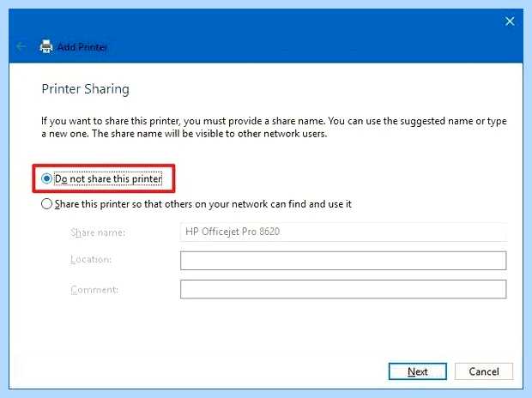
Task: Close the Add Printer dialog
Action: pyautogui.click(x=510, y=21)
